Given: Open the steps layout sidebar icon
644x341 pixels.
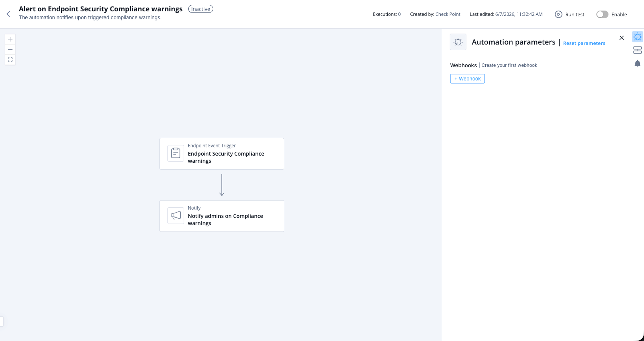Looking at the screenshot, I should [637, 50].
